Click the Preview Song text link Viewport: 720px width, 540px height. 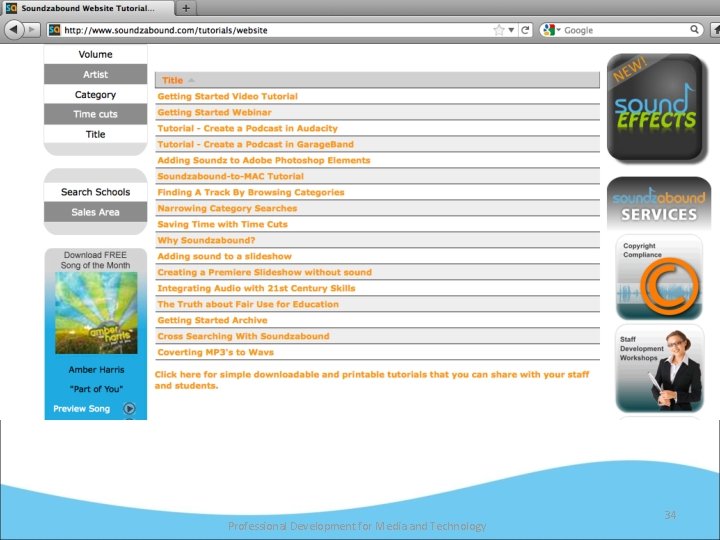click(82, 409)
